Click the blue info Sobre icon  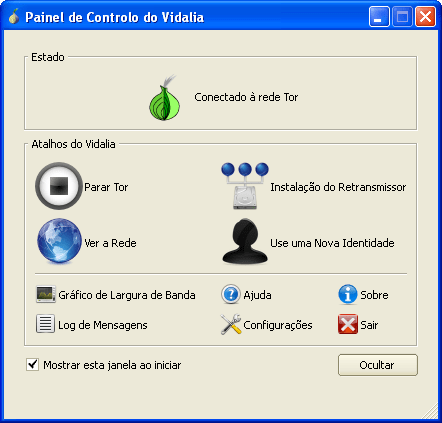click(x=348, y=294)
